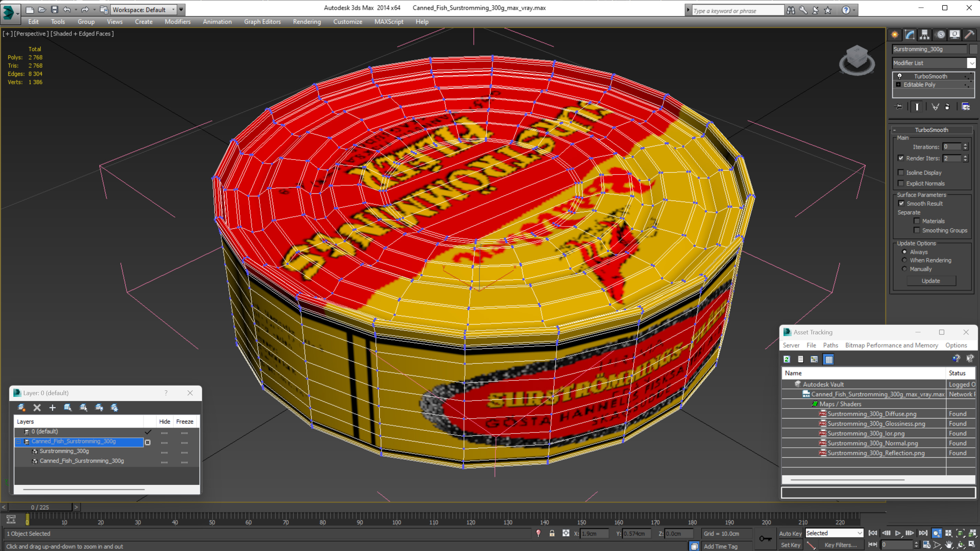980x551 pixels.
Task: Select Always update option
Action: [904, 251]
